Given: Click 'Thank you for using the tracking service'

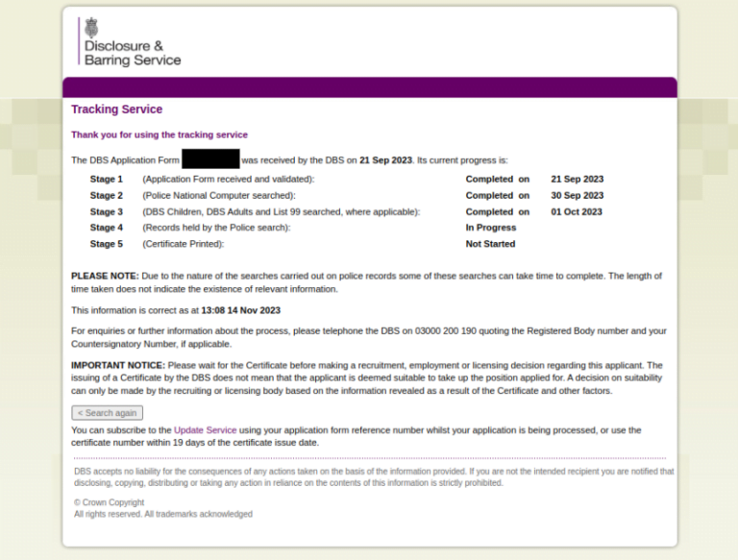Looking at the screenshot, I should point(160,134).
